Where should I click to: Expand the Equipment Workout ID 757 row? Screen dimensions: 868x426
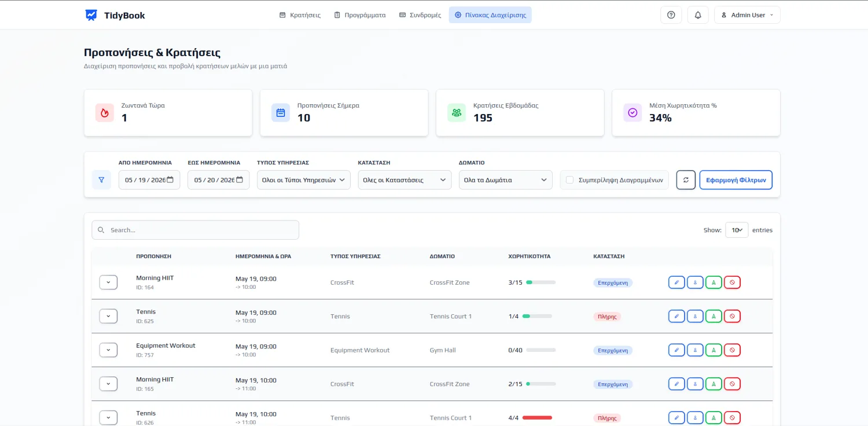coord(108,350)
